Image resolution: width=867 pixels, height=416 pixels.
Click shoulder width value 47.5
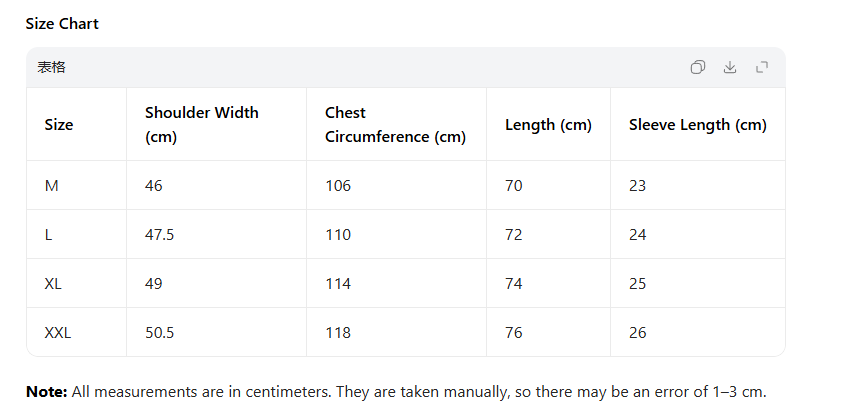[160, 235]
